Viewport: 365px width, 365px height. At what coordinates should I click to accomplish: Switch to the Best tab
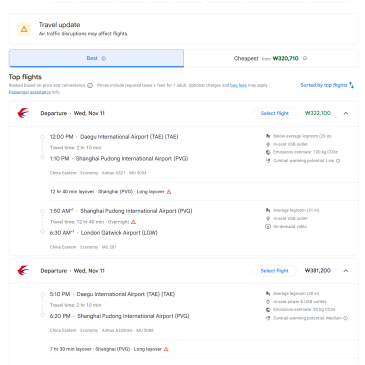(x=96, y=58)
